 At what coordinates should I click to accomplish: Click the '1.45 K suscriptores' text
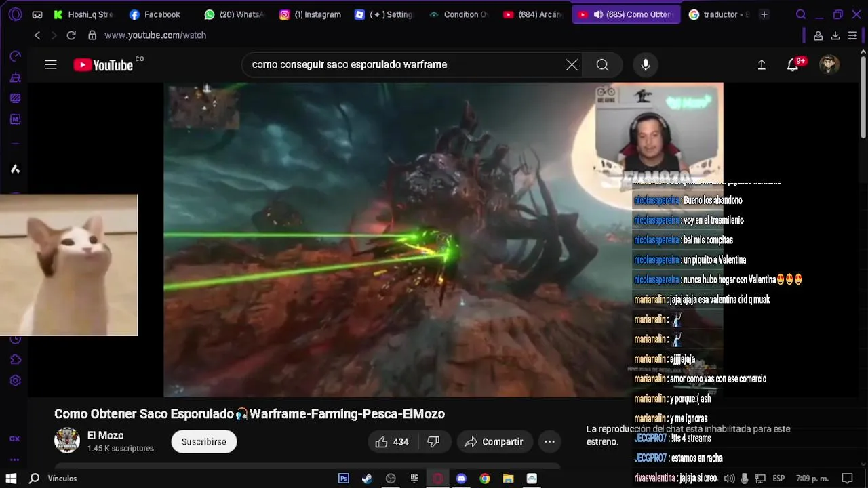coord(121,449)
